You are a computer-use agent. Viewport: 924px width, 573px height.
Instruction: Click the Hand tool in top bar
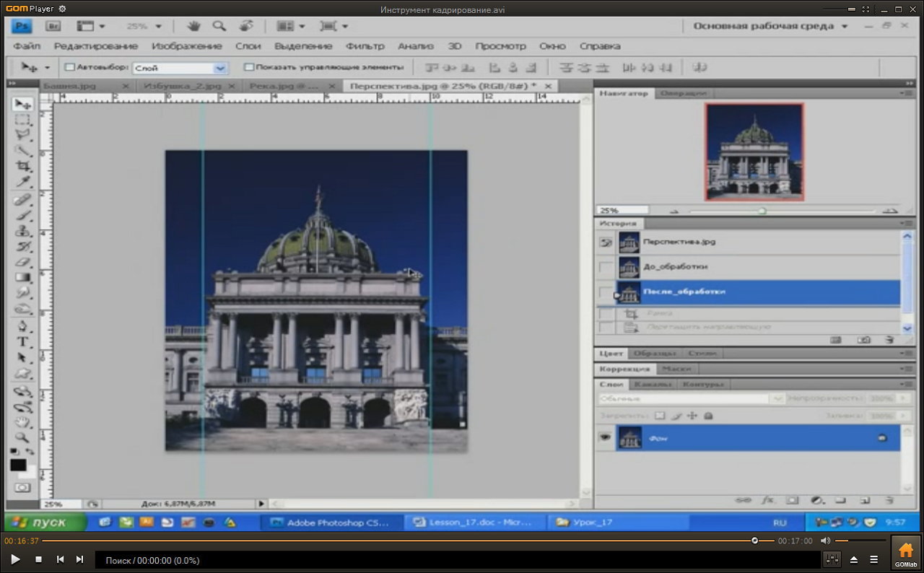point(193,26)
